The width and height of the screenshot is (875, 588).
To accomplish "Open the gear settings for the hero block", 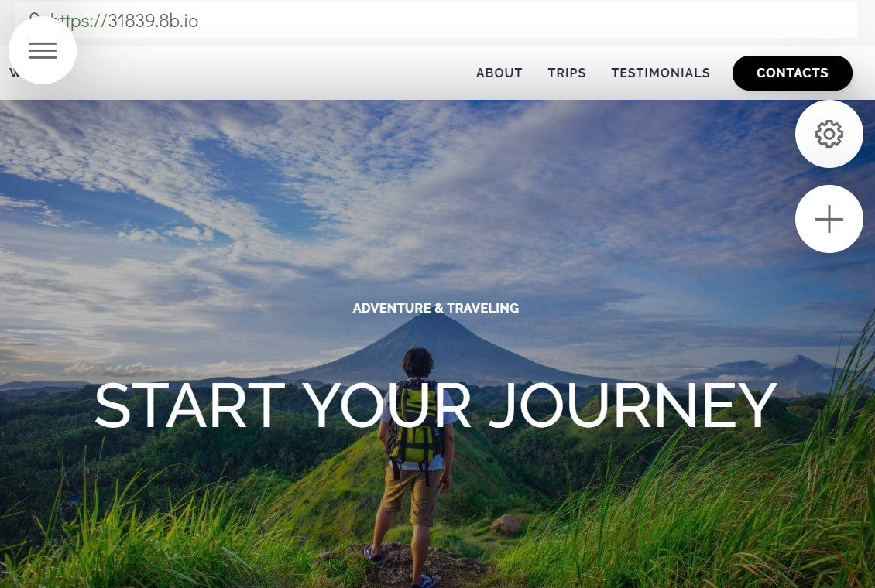I will pyautogui.click(x=829, y=134).
